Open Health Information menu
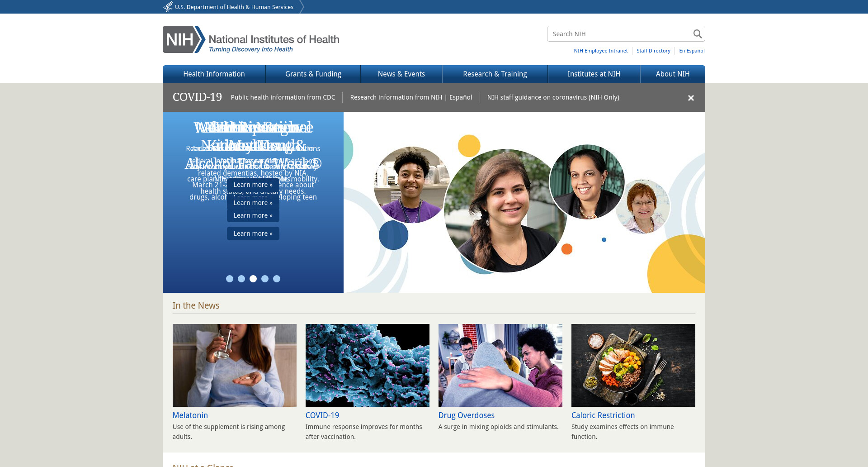Screen dimensions: 868x467 pos(214,74)
